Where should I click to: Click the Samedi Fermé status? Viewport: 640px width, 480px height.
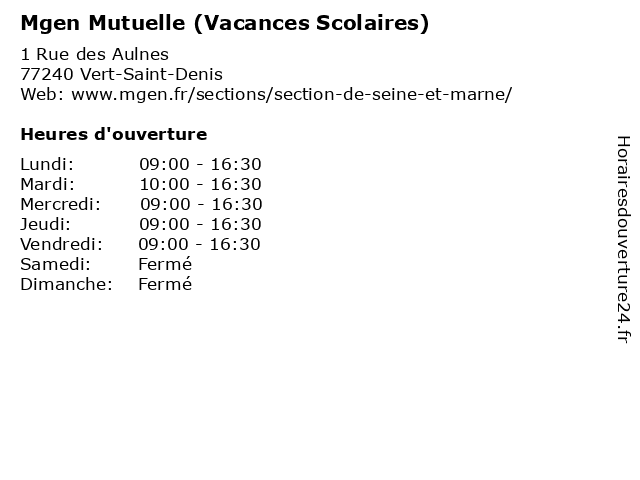pyautogui.click(x=165, y=264)
